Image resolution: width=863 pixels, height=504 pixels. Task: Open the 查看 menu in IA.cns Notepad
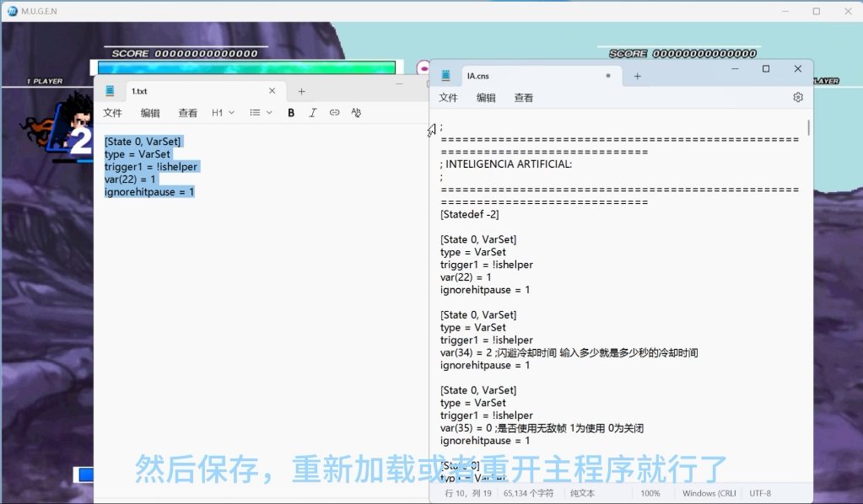tap(523, 98)
